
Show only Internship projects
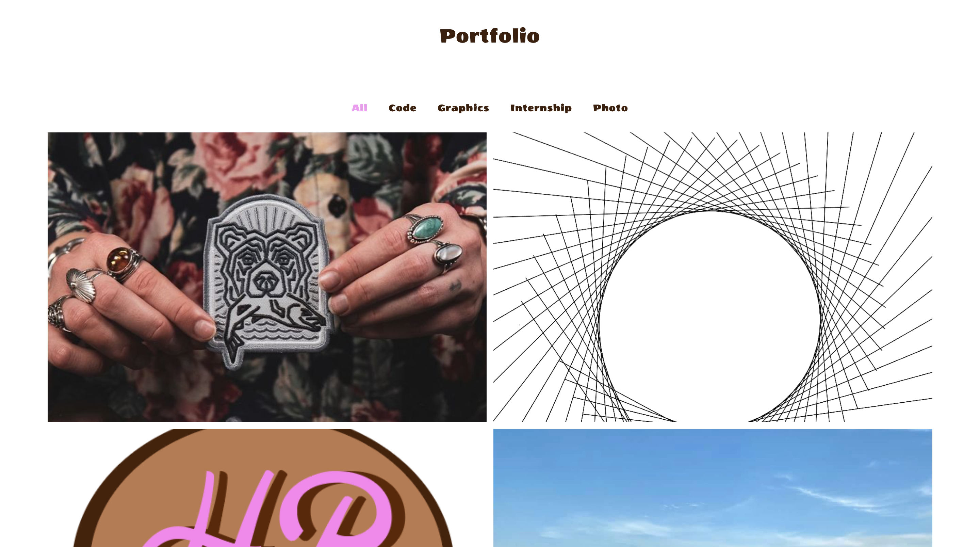541,108
